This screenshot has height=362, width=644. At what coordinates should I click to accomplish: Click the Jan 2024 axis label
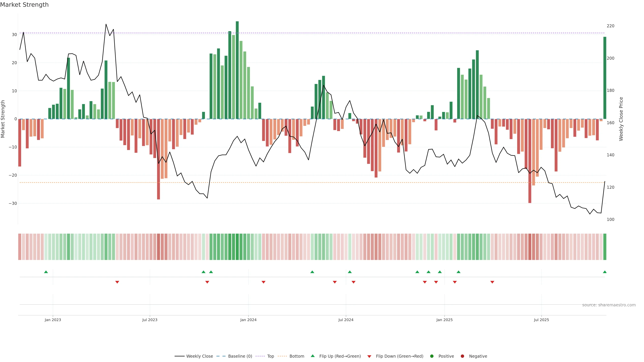[x=248, y=320]
